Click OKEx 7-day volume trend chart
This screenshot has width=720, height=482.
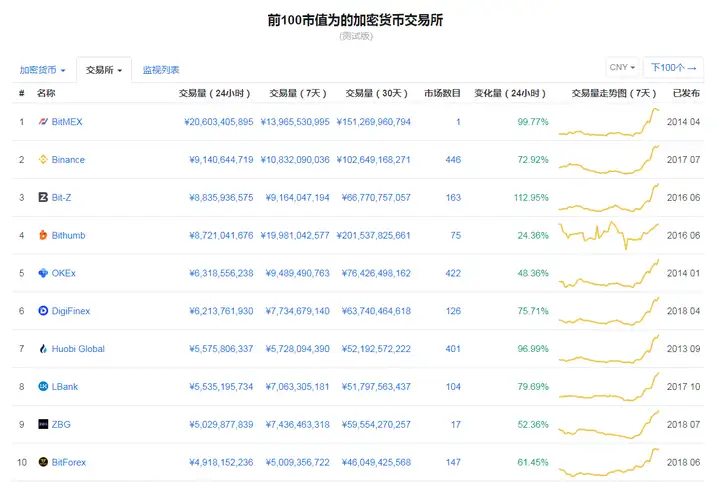(x=609, y=273)
